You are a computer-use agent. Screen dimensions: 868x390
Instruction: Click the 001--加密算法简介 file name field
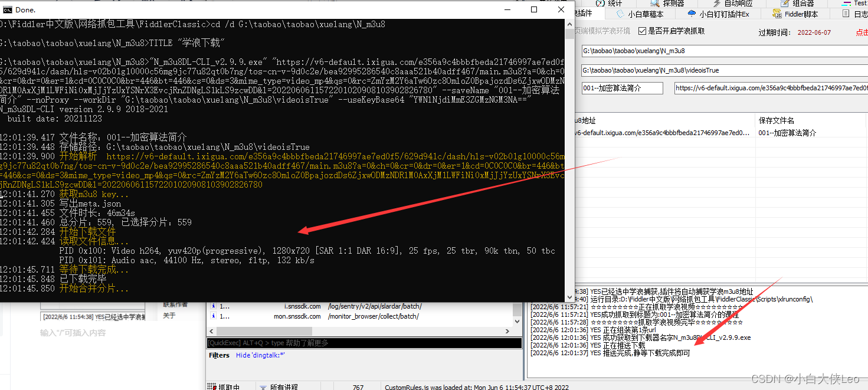click(623, 88)
